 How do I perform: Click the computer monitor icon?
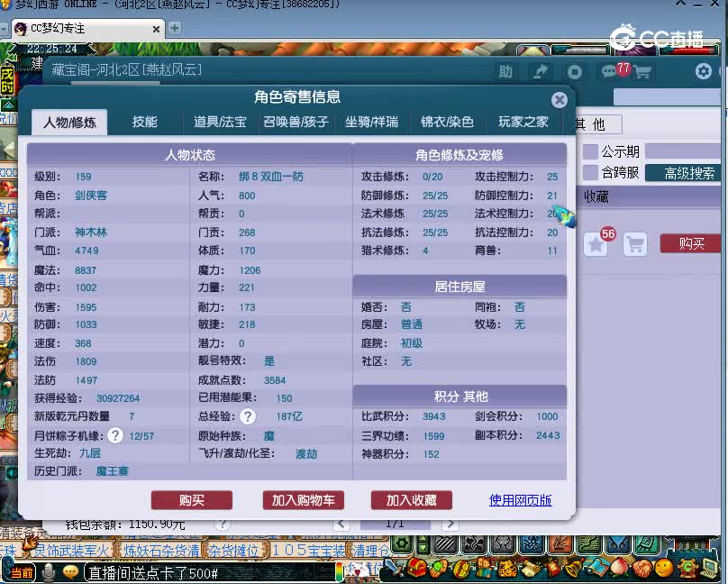pos(709,567)
